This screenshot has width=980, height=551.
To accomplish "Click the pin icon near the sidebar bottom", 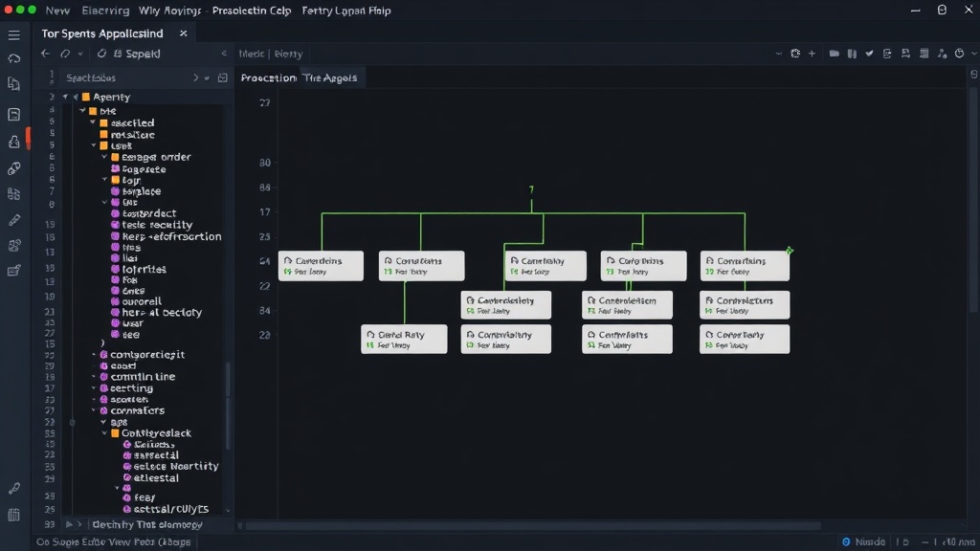I will [x=13, y=488].
